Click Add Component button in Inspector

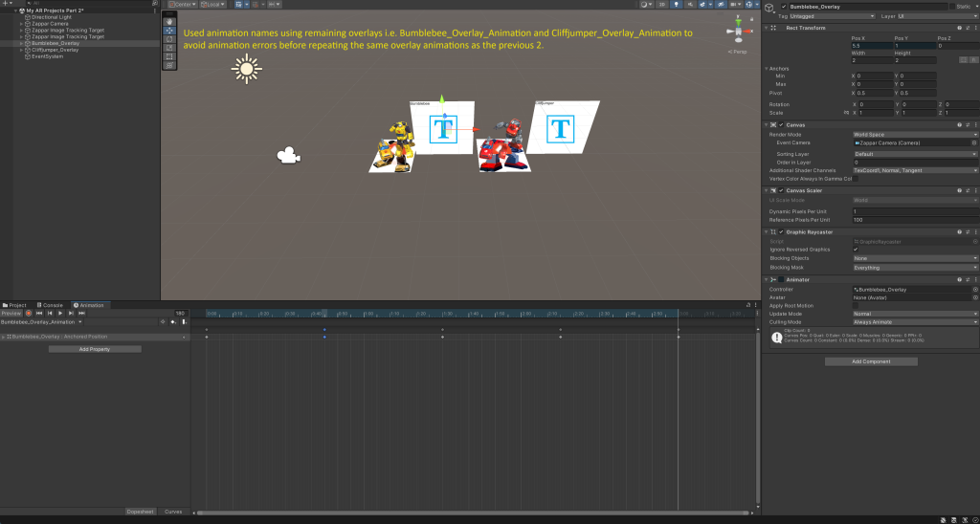click(x=871, y=361)
